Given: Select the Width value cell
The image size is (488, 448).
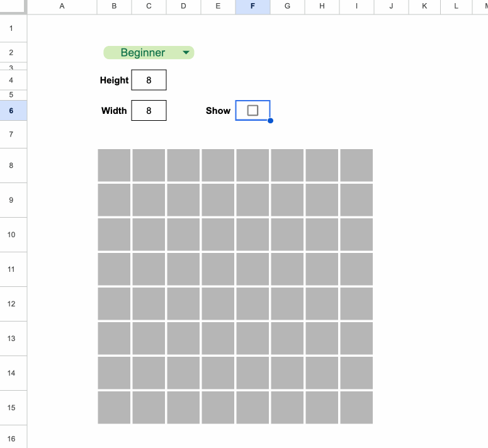Looking at the screenshot, I should [x=149, y=111].
